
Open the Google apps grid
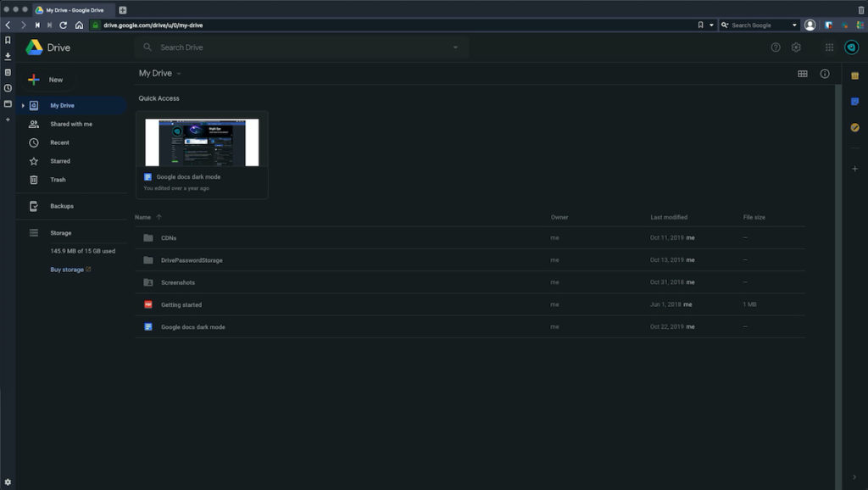[x=829, y=47]
